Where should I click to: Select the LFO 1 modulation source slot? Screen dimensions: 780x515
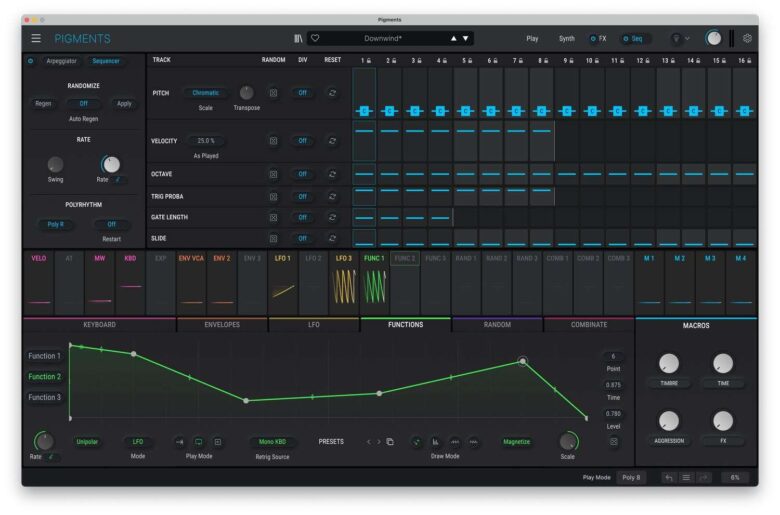[283, 284]
